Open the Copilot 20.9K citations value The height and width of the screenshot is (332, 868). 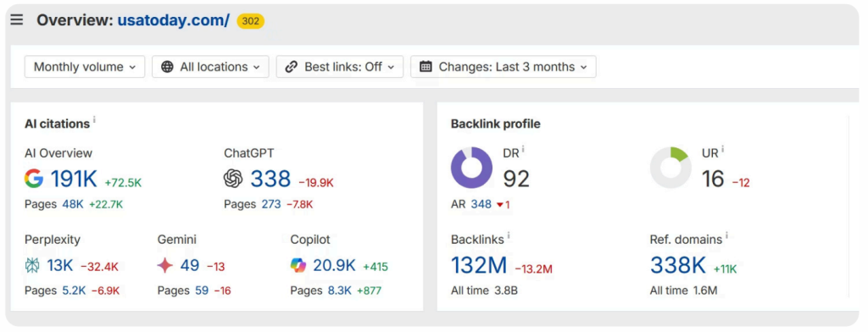tap(334, 266)
